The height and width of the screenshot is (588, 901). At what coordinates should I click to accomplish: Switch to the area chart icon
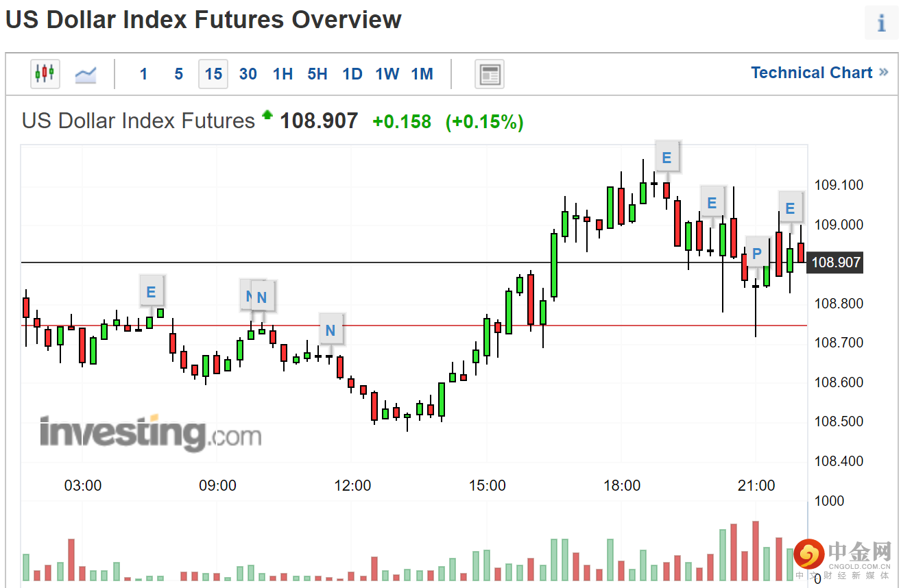tap(86, 73)
